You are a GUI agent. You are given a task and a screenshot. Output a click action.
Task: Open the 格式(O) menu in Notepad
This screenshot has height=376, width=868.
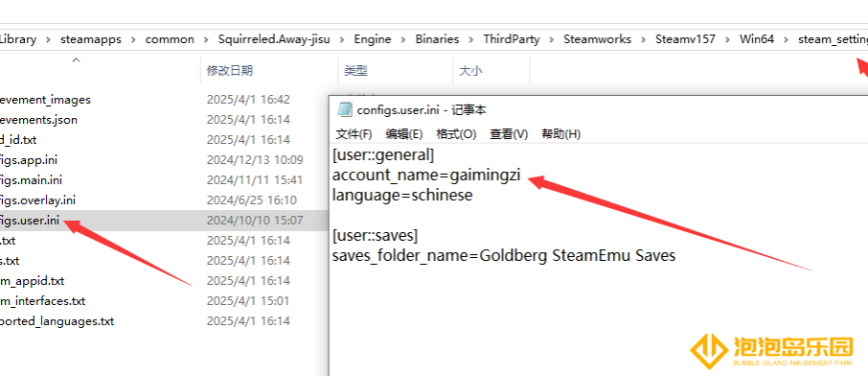coord(456,134)
